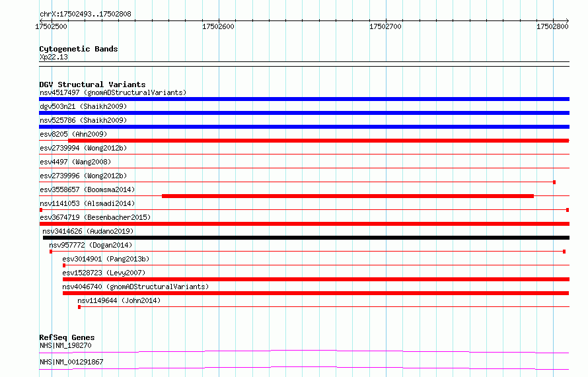The height and width of the screenshot is (377, 588).
Task: Click the red start marker of nsv1149644
Action: click(x=79, y=307)
